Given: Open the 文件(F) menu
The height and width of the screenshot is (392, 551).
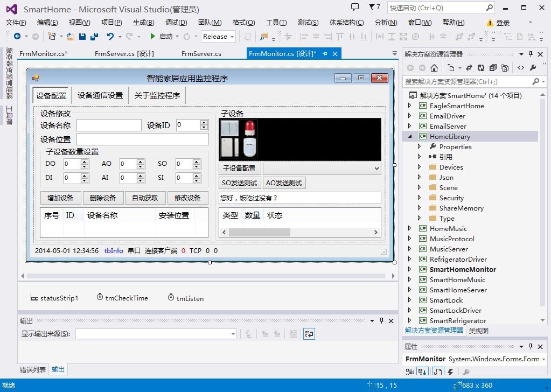Looking at the screenshot, I should [16, 23].
